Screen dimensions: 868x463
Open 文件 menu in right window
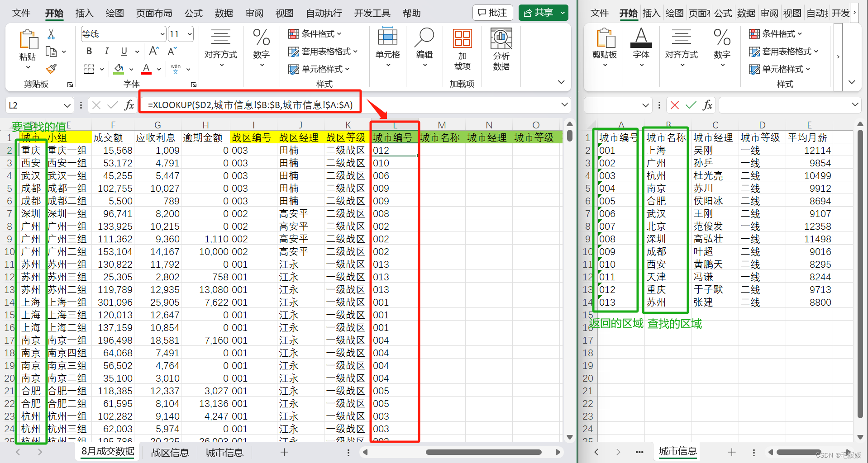pyautogui.click(x=600, y=13)
